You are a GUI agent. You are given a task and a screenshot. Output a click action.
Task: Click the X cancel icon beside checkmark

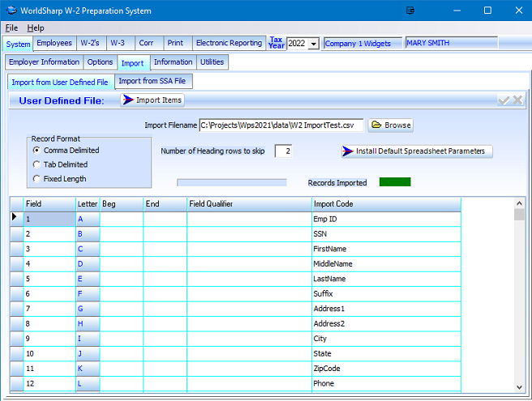(517, 100)
